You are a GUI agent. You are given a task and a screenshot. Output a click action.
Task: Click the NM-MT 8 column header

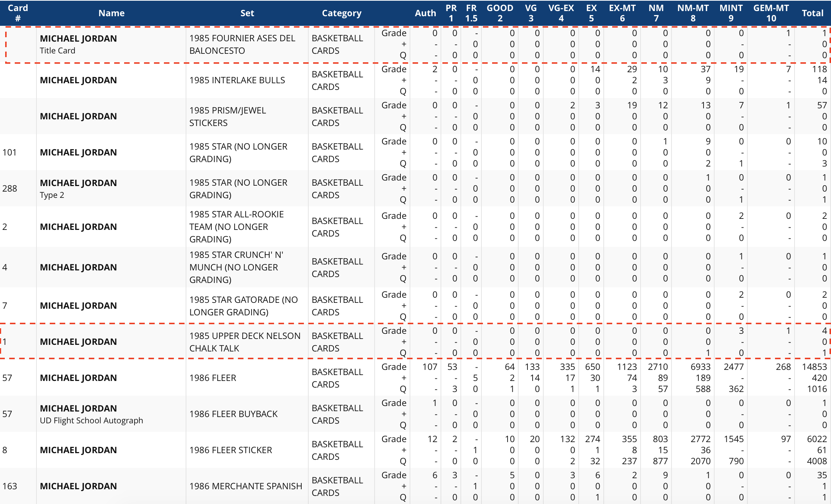pyautogui.click(x=693, y=13)
